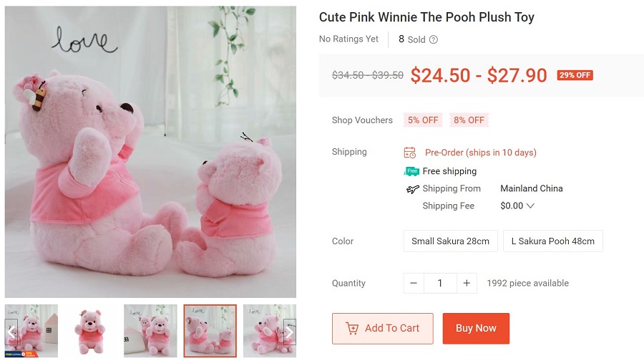644x361 pixels.
Task: Click the main pink Pooh product image
Action: 150,152
